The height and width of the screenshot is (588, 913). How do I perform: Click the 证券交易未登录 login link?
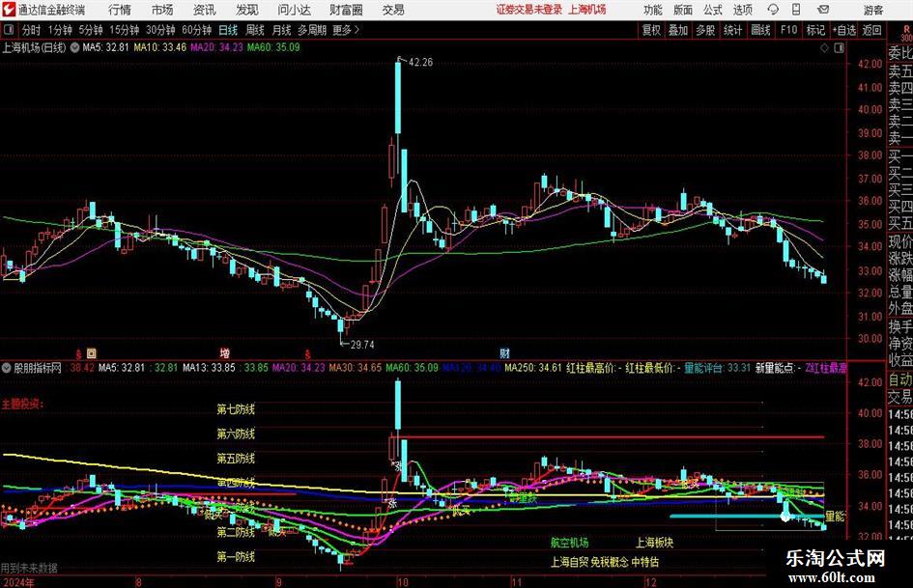[x=529, y=10]
